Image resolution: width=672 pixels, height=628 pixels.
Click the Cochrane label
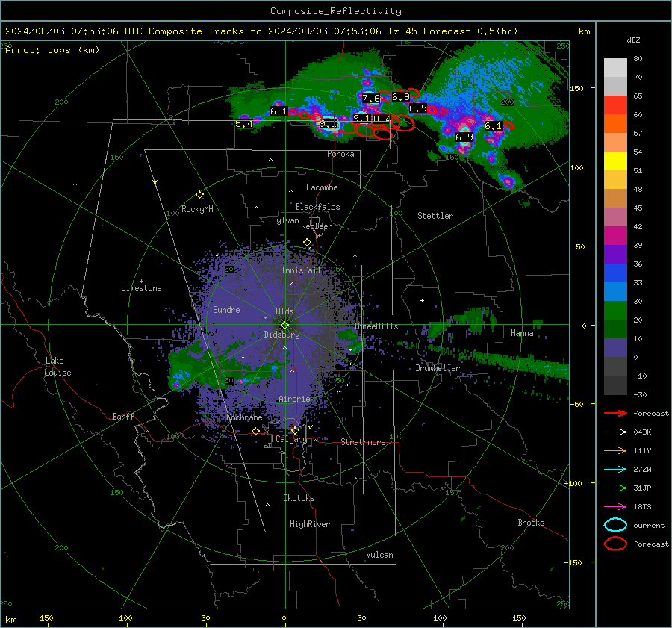pyautogui.click(x=244, y=417)
